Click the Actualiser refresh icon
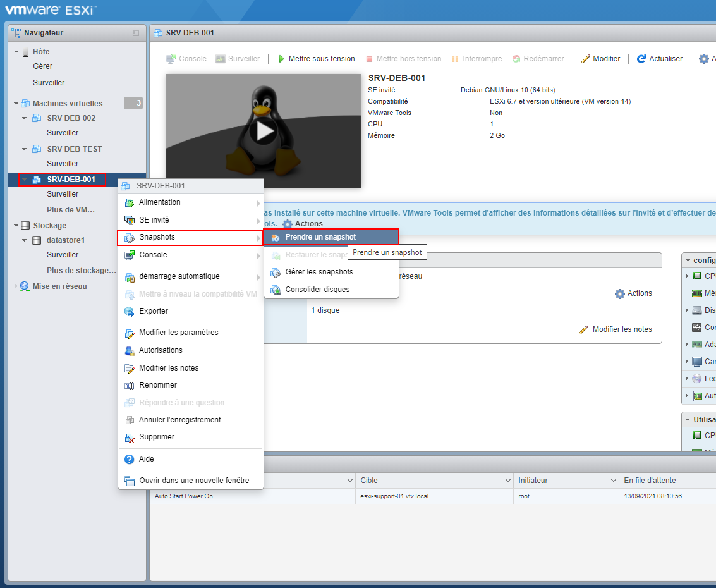This screenshot has width=716, height=588. (x=641, y=59)
